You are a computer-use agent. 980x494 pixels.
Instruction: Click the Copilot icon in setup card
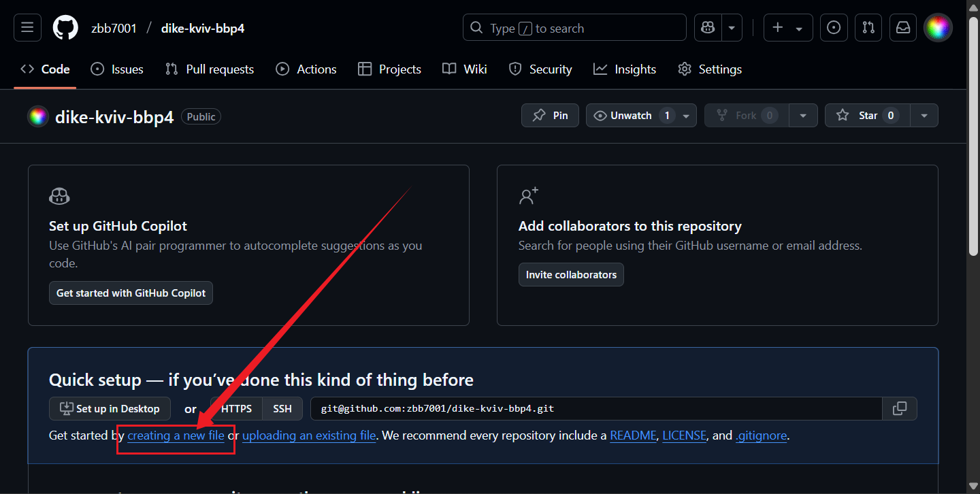[60, 197]
